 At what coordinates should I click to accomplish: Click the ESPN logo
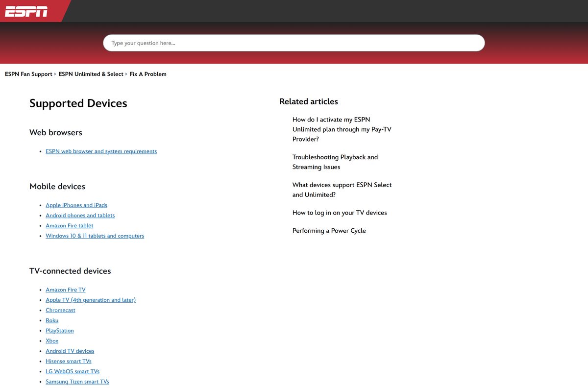point(26,11)
